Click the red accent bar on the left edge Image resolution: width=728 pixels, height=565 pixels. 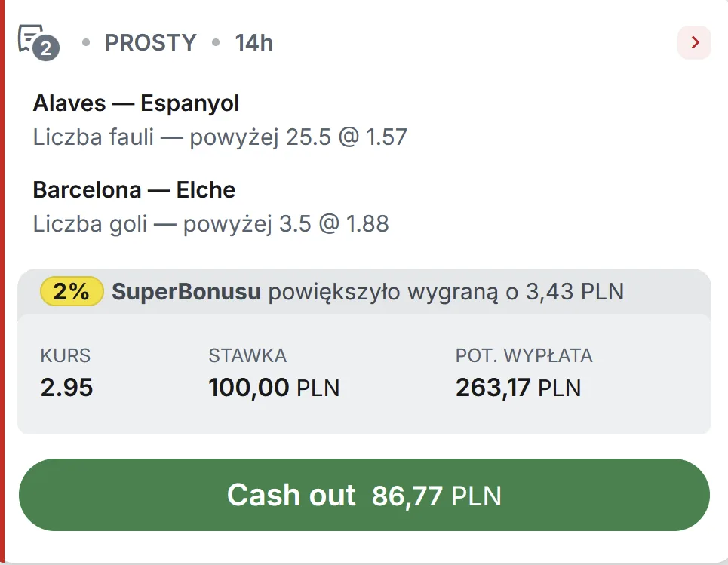pos(3,282)
